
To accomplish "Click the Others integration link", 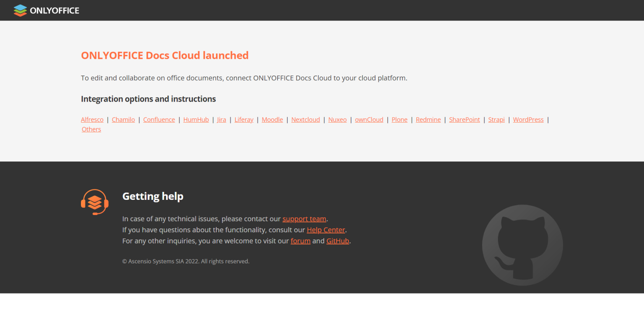I will tap(91, 129).
